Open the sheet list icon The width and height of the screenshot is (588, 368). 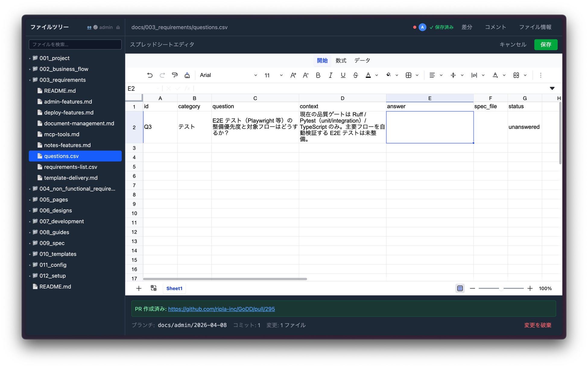(153, 288)
